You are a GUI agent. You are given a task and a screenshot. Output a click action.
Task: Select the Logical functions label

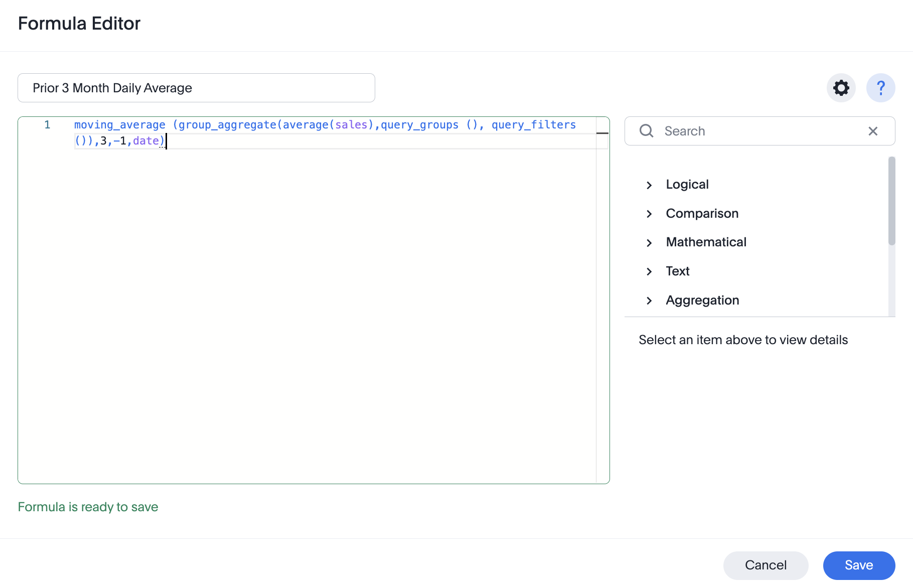pos(687,185)
